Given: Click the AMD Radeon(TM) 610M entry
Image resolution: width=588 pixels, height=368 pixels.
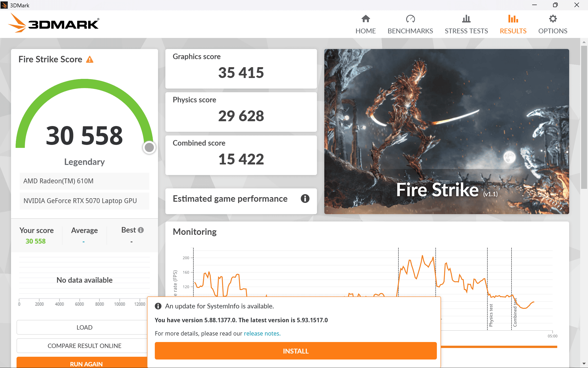Looking at the screenshot, I should [84, 181].
